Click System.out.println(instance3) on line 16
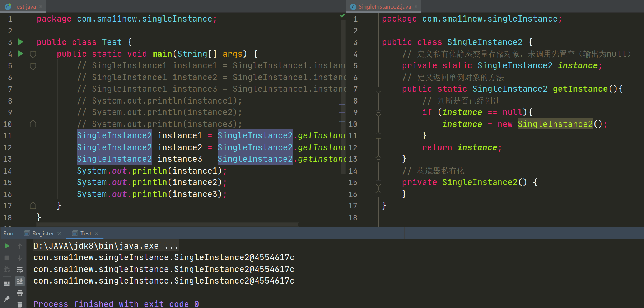 tap(152, 194)
